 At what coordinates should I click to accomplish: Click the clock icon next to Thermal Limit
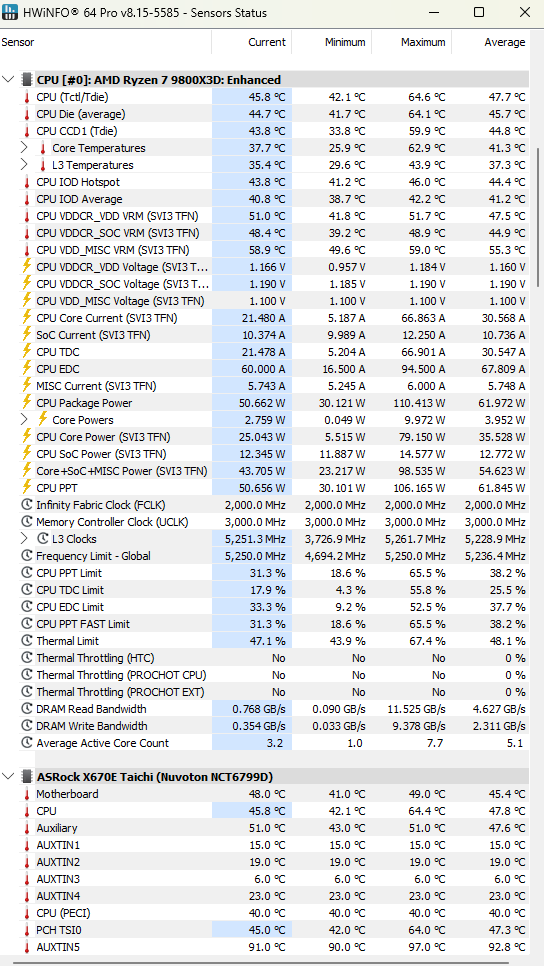(26, 641)
